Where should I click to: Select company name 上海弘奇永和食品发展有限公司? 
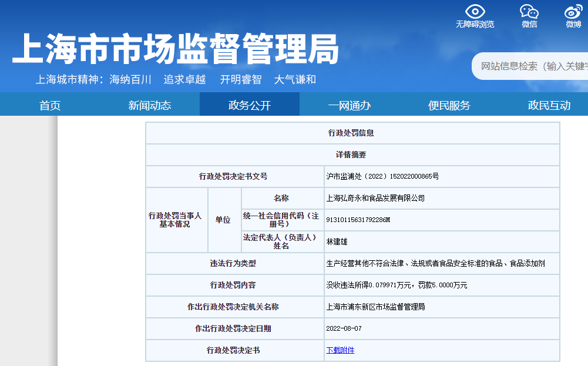point(375,198)
